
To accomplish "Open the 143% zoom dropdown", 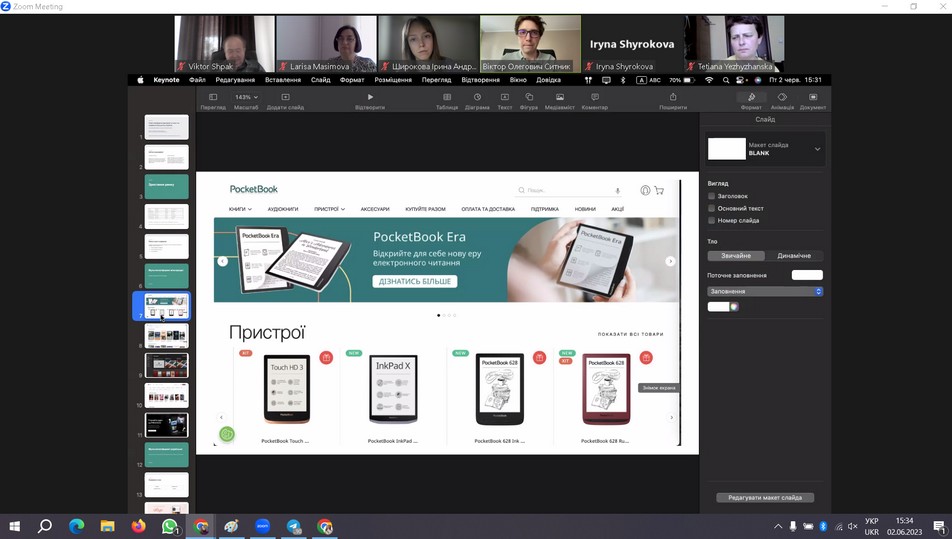I will coord(245,97).
